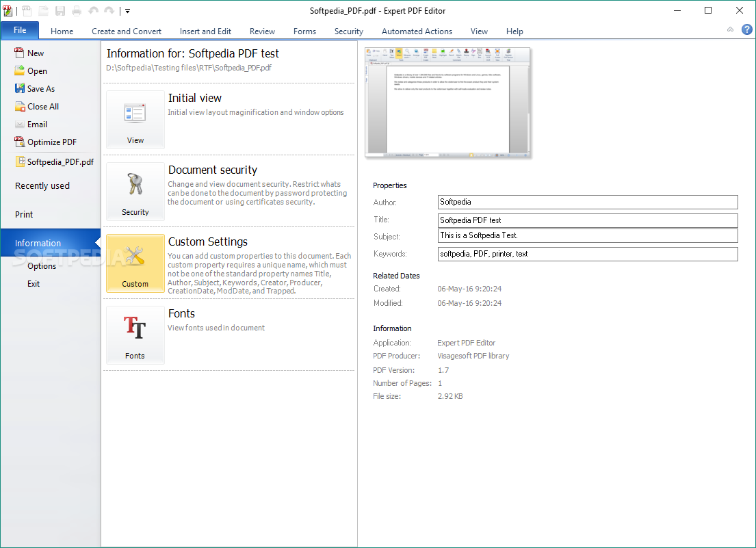Screen dimensions: 756x548
Task: Select the Information section
Action: pyautogui.click(x=50, y=243)
